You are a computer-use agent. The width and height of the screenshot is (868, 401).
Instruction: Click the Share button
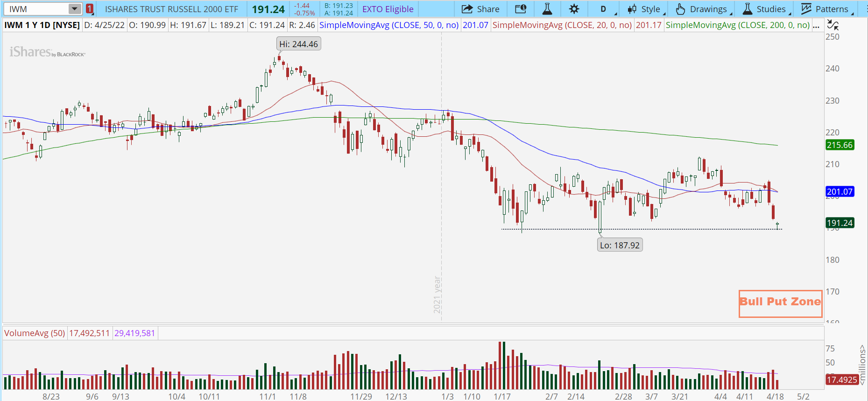[480, 9]
